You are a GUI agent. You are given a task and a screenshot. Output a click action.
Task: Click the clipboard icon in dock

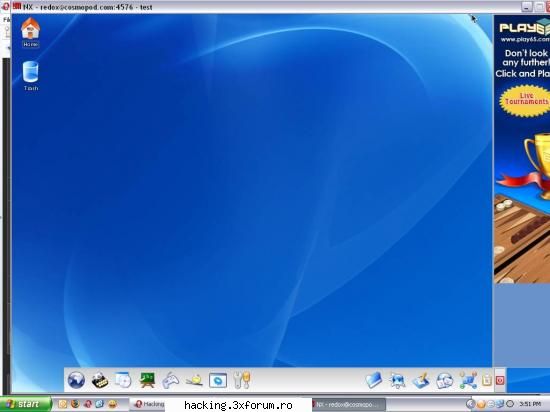click(x=487, y=380)
